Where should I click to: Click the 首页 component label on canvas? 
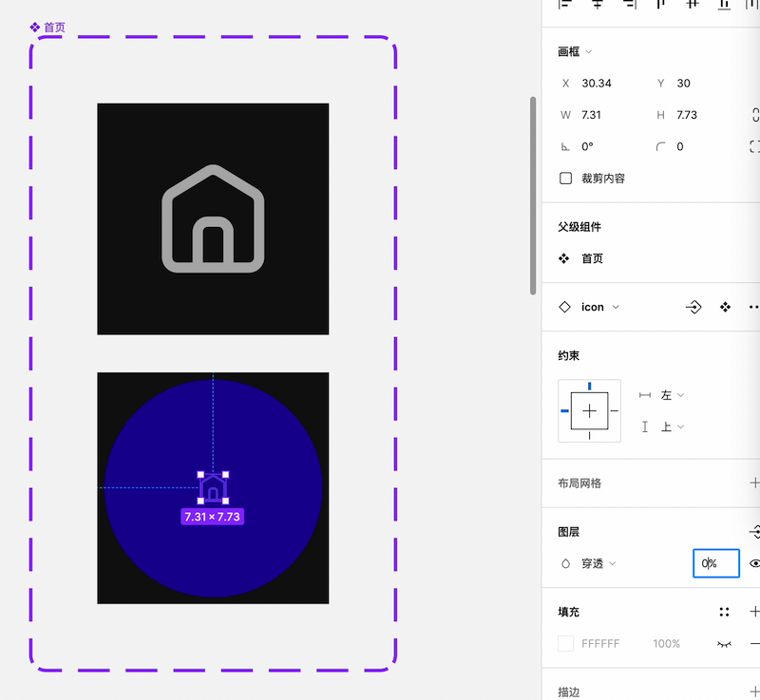click(48, 28)
